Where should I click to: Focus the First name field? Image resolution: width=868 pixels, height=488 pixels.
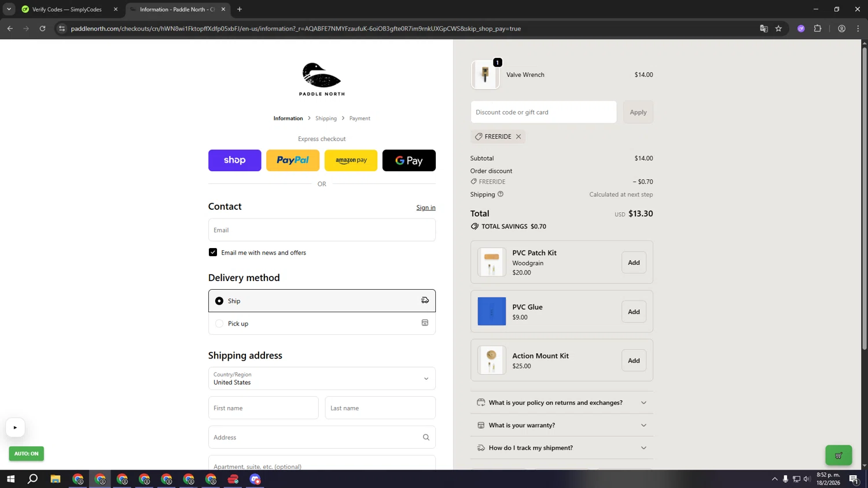click(x=263, y=408)
